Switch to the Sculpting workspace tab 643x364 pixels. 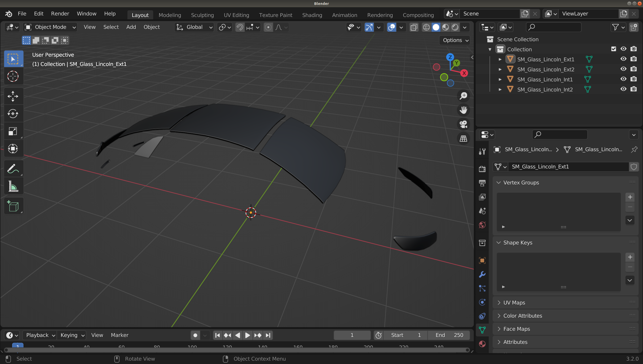point(202,15)
